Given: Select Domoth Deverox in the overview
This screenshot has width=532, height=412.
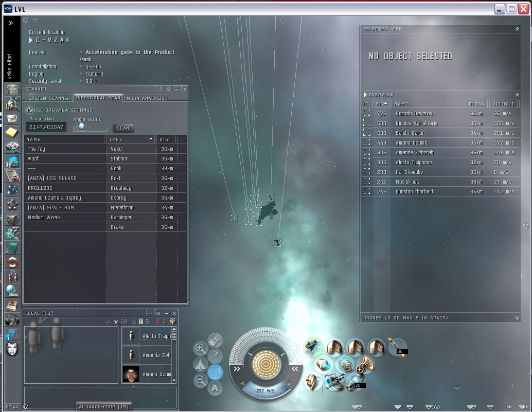Looking at the screenshot, I should (440, 114).
